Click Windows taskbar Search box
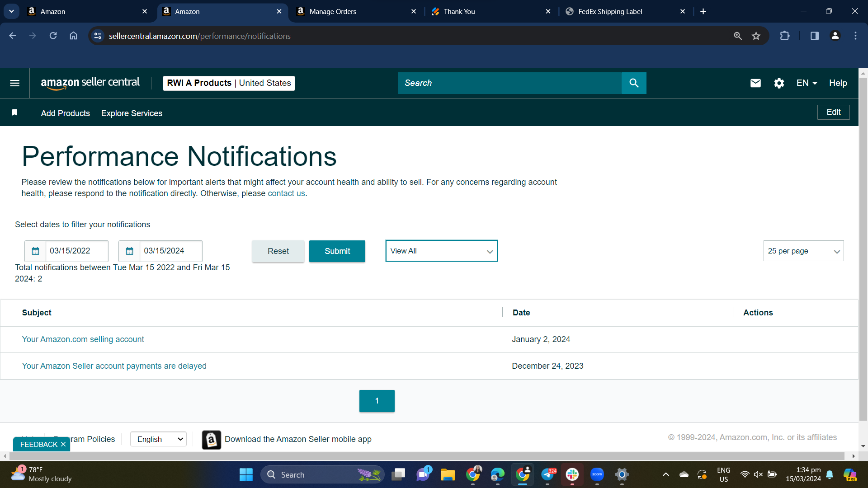868x488 pixels. pyautogui.click(x=322, y=474)
